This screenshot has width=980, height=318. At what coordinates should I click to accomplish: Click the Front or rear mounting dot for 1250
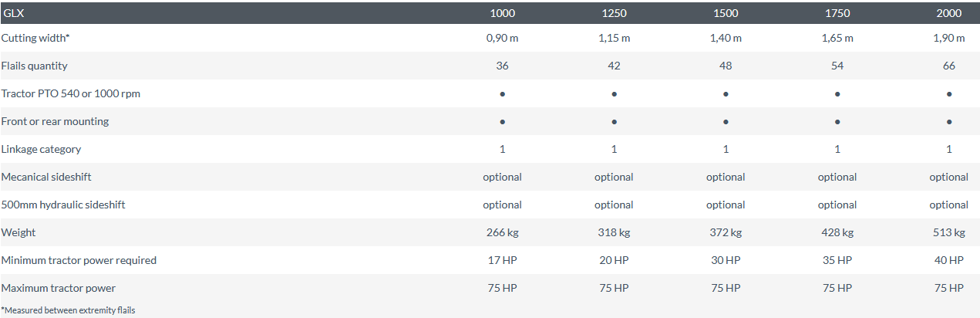point(614,122)
